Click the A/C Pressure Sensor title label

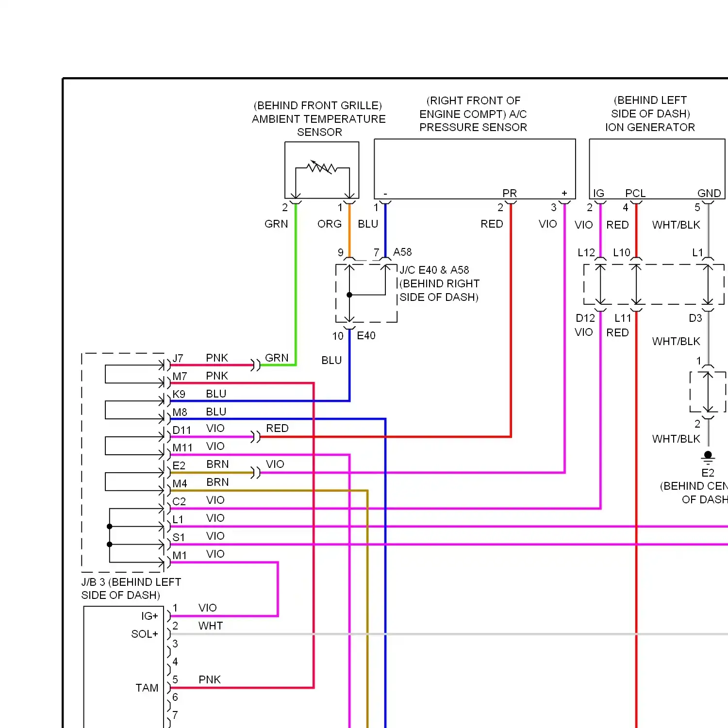click(x=473, y=114)
